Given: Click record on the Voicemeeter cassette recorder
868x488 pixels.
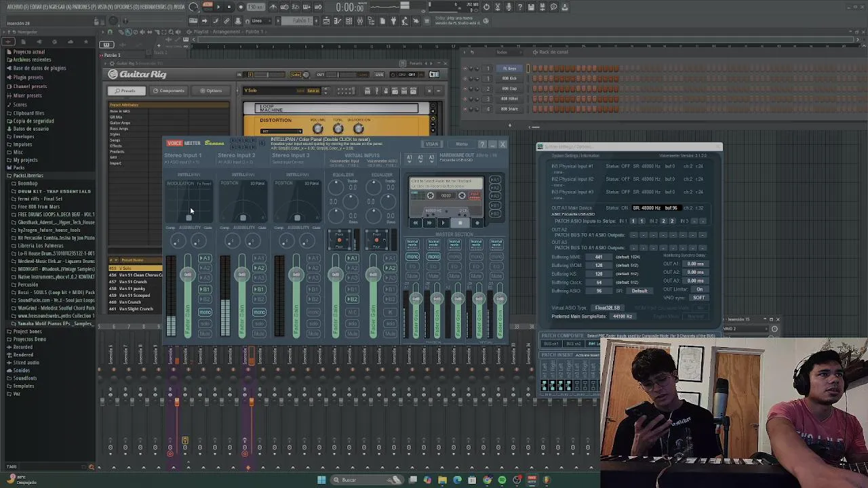Looking at the screenshot, I should [x=477, y=222].
